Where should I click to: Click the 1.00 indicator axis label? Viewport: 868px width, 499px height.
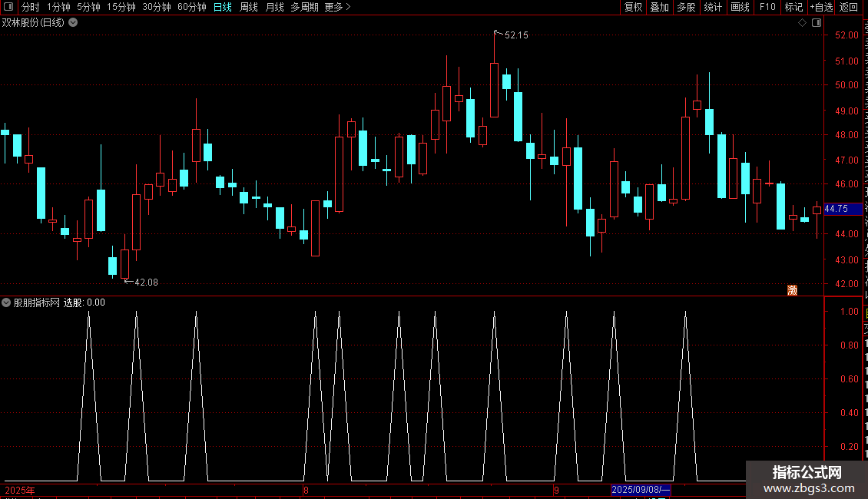[849, 312]
